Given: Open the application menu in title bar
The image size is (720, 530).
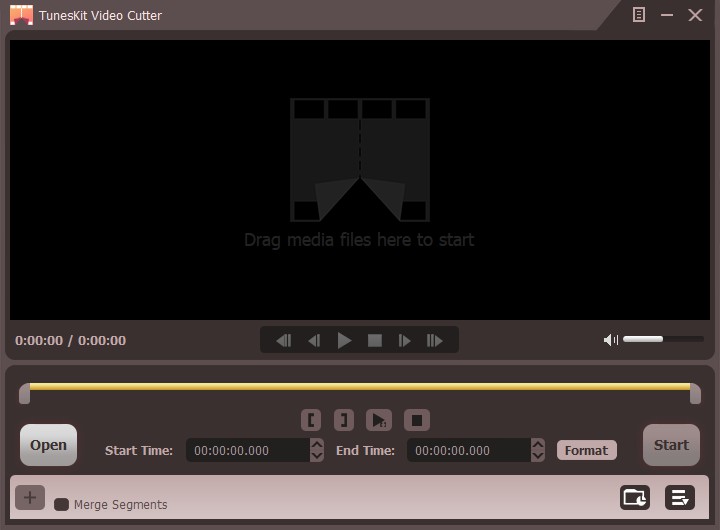Looking at the screenshot, I should [x=639, y=15].
